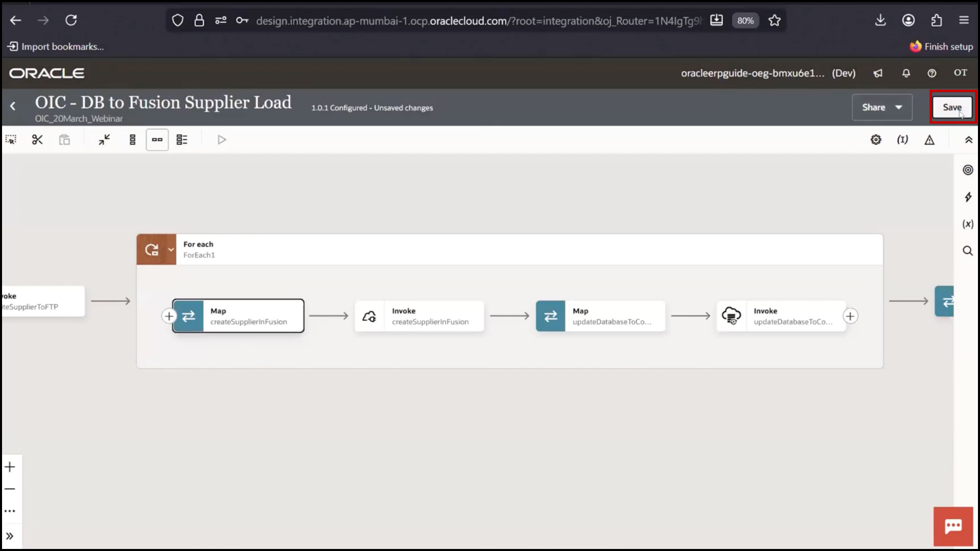This screenshot has height=551, width=980.
Task: Zoom in the canvas with plus
Action: [x=10, y=467]
